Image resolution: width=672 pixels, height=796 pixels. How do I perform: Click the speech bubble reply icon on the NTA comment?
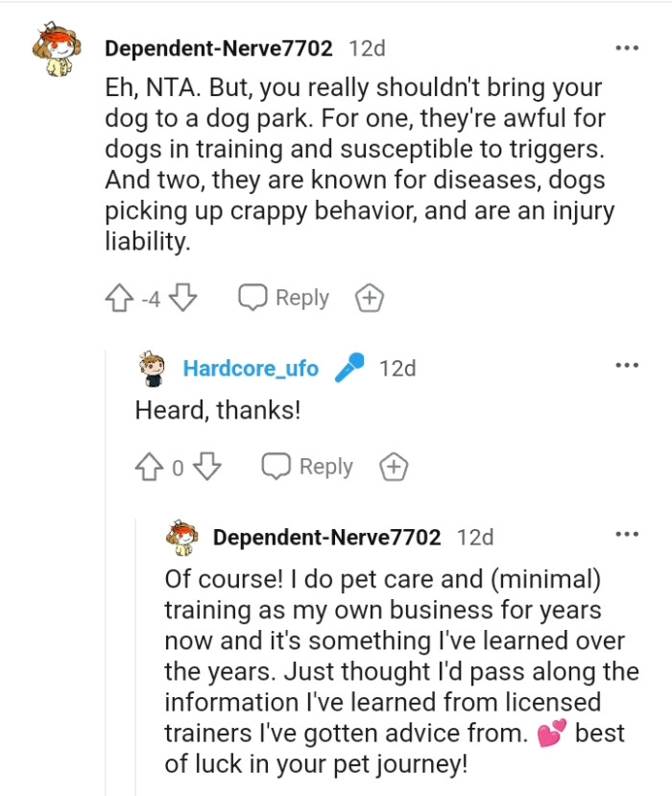[x=252, y=298]
